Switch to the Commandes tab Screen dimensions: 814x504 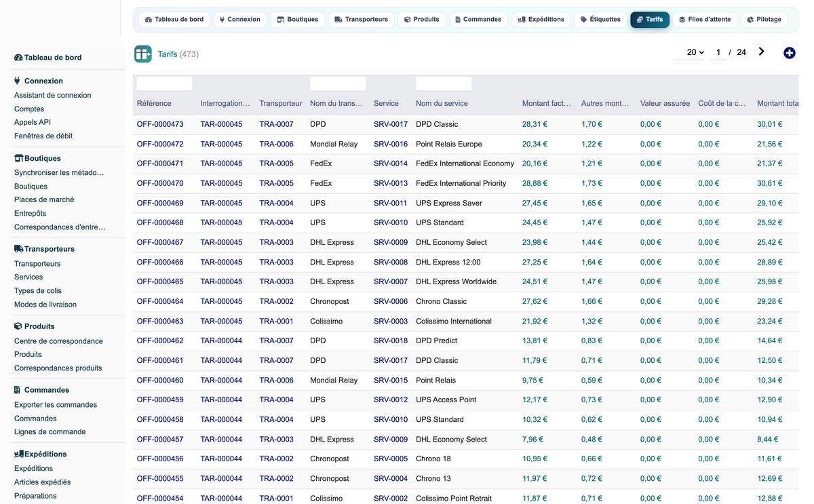pyautogui.click(x=478, y=20)
